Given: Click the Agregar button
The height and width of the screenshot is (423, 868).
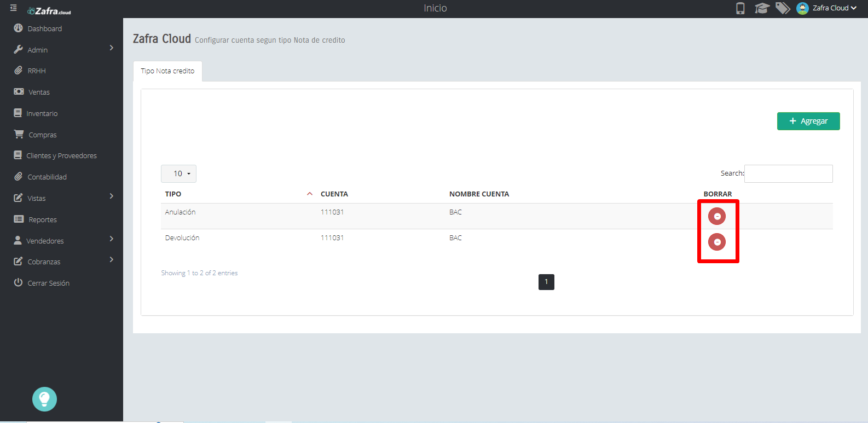Looking at the screenshot, I should click(x=808, y=121).
